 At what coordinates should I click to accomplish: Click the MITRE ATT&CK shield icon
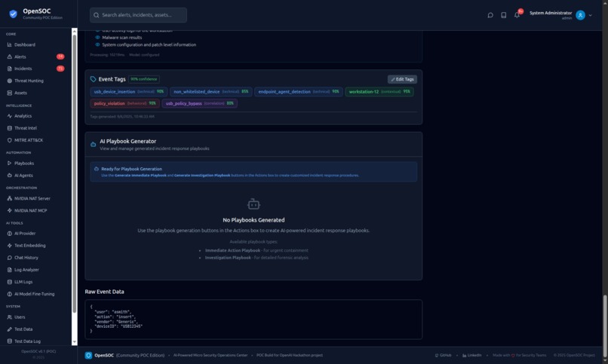tap(9, 140)
